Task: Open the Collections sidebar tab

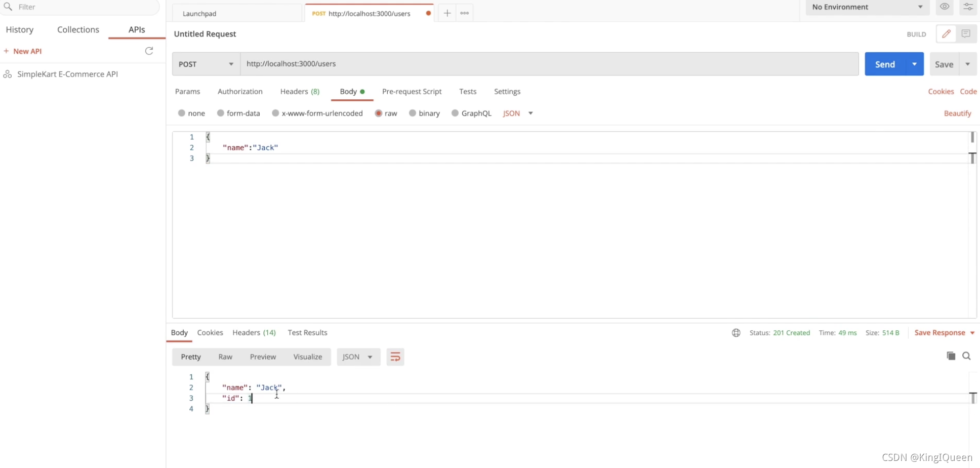Action: (x=78, y=29)
